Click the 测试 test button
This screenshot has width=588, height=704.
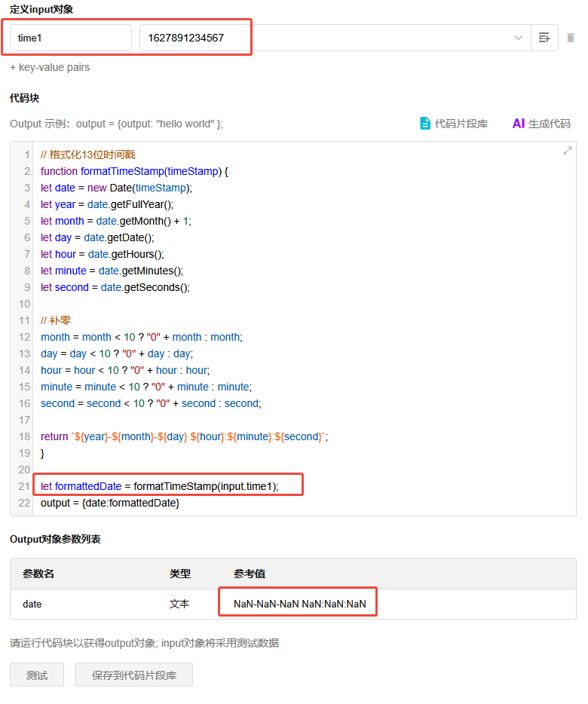tap(36, 675)
